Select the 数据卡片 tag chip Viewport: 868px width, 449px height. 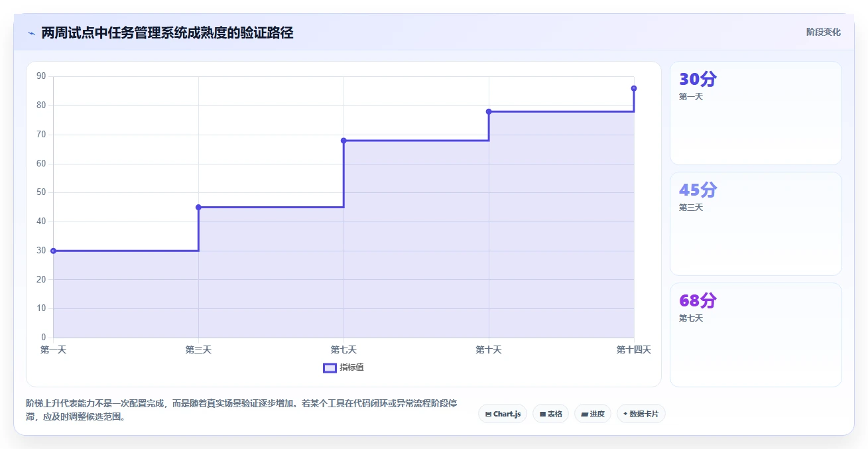[x=641, y=414]
